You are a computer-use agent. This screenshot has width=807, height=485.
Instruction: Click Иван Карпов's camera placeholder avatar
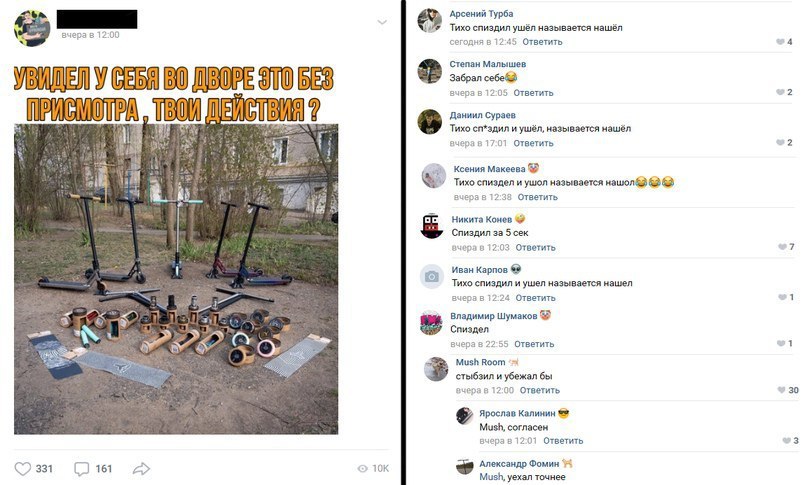(x=432, y=277)
